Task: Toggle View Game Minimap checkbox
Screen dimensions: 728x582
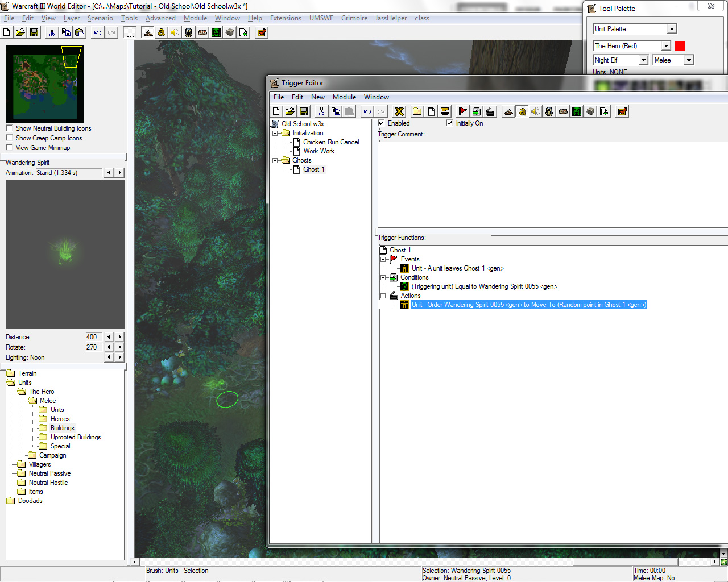Action: coord(9,148)
